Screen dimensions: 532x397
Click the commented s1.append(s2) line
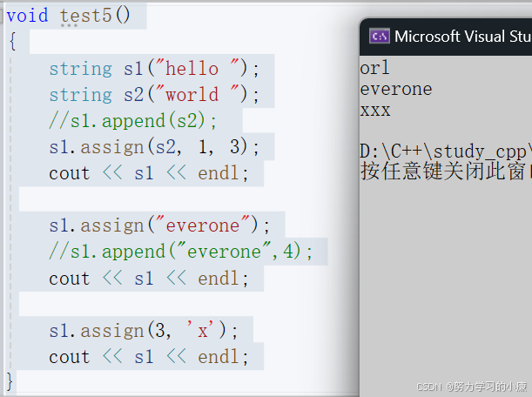(132, 121)
